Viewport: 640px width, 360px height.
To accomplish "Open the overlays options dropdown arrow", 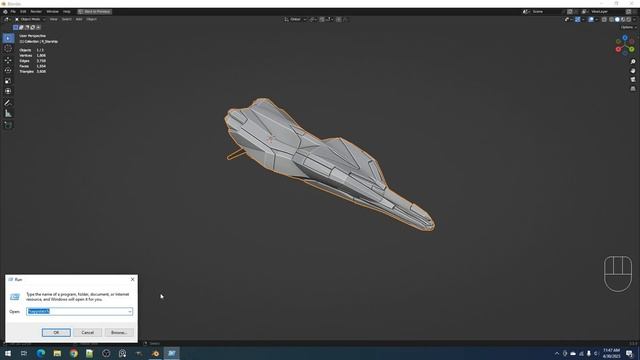I will (596, 19).
